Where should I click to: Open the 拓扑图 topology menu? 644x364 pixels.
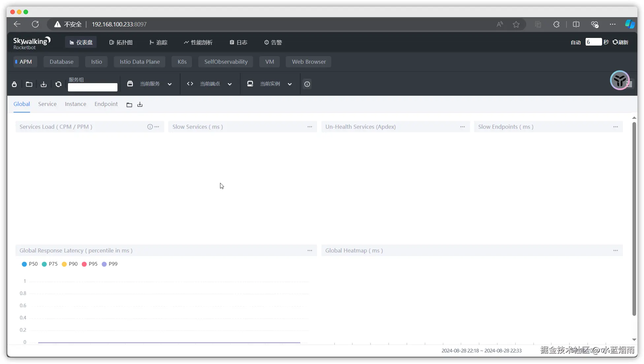pyautogui.click(x=121, y=42)
